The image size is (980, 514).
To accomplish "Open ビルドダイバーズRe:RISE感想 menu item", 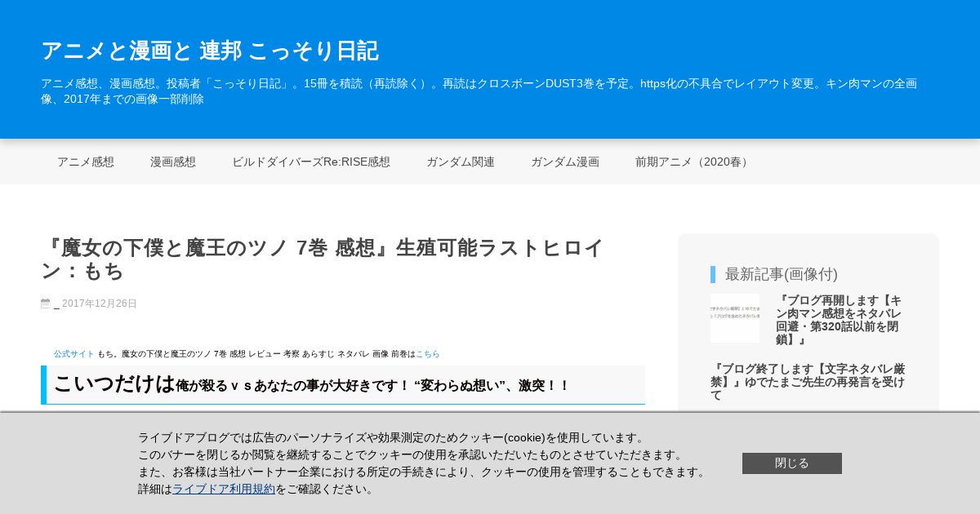I will tap(311, 162).
